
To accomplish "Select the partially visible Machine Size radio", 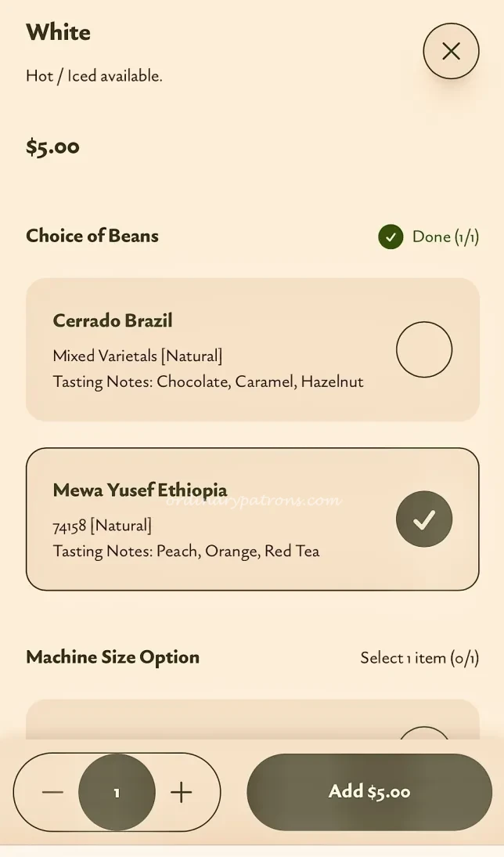I will click(x=424, y=733).
